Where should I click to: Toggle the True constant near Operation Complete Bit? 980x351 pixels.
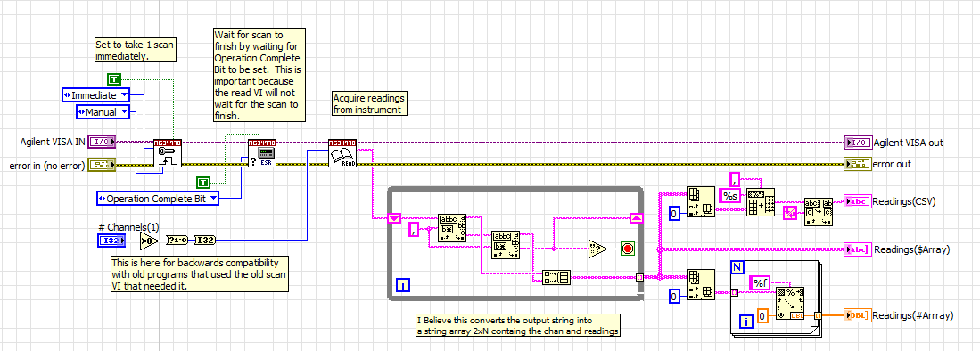[x=203, y=183]
